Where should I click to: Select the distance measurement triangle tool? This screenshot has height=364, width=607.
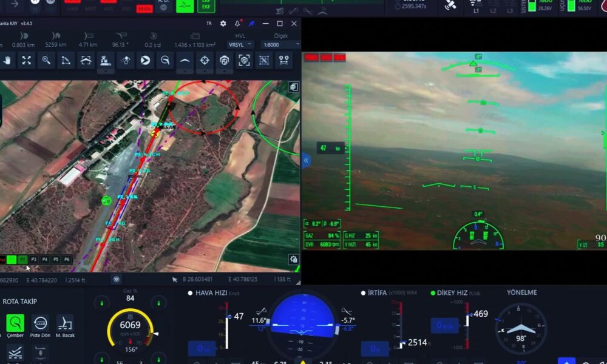[66, 60]
